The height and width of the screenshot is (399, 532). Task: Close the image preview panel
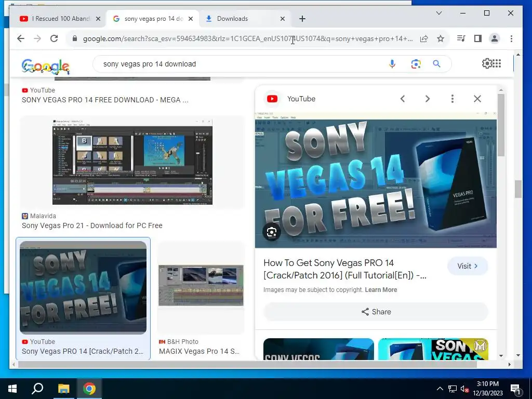(477, 99)
